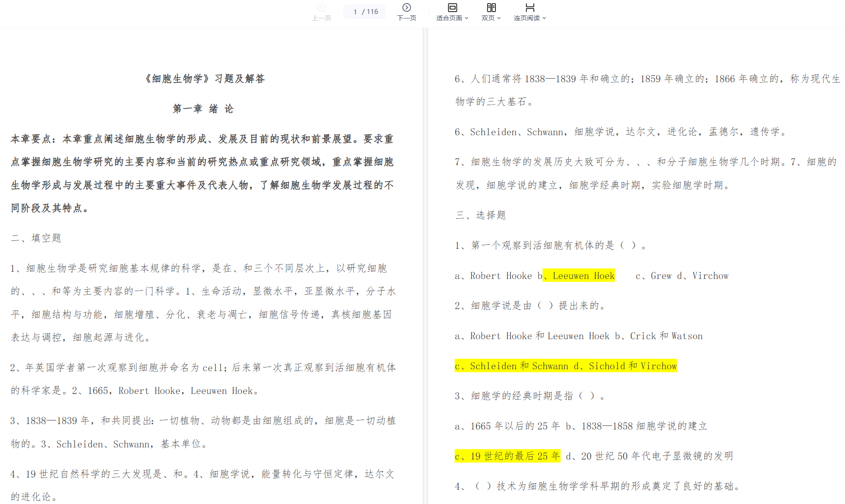
Task: Expand the 连页阅读 dropdown chevron
Action: (544, 18)
